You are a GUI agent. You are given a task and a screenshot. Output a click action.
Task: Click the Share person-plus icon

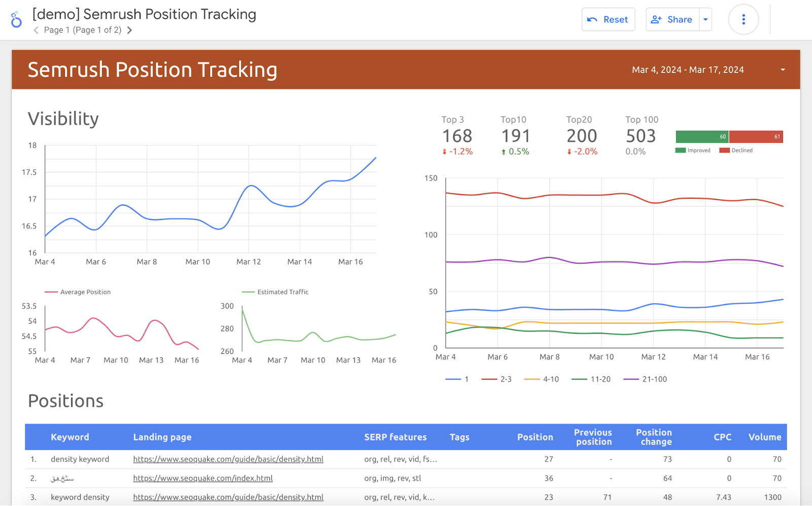pos(656,19)
